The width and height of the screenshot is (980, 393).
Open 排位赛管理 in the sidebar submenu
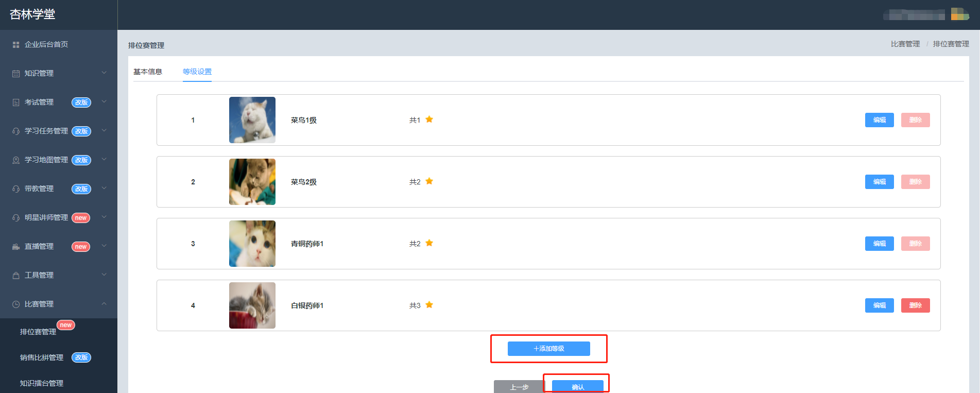(38, 332)
